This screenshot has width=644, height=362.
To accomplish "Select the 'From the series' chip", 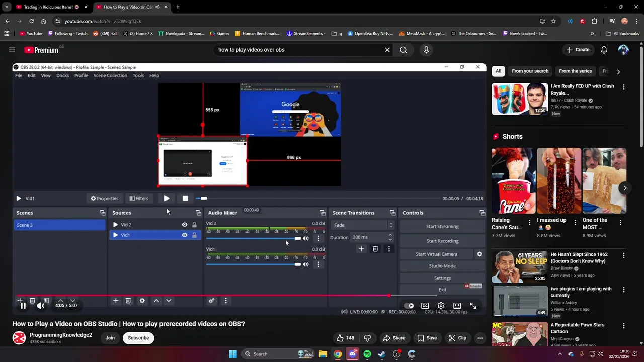I will [575, 71].
